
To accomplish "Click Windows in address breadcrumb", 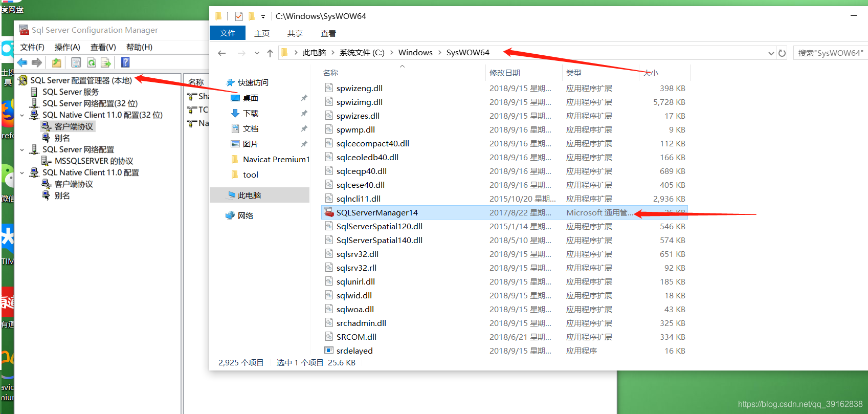I will pyautogui.click(x=415, y=52).
